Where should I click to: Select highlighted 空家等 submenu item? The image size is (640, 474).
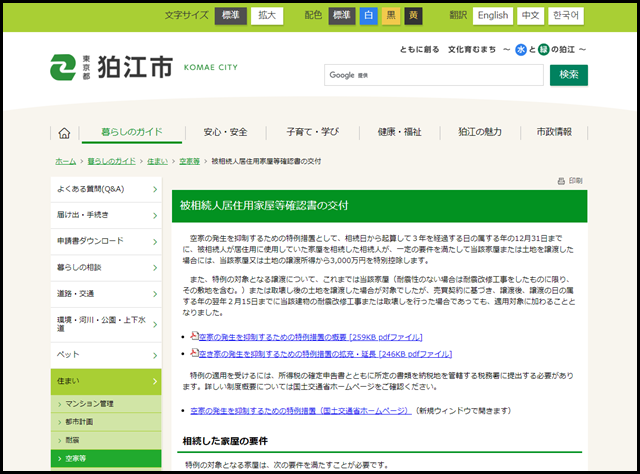click(106, 458)
